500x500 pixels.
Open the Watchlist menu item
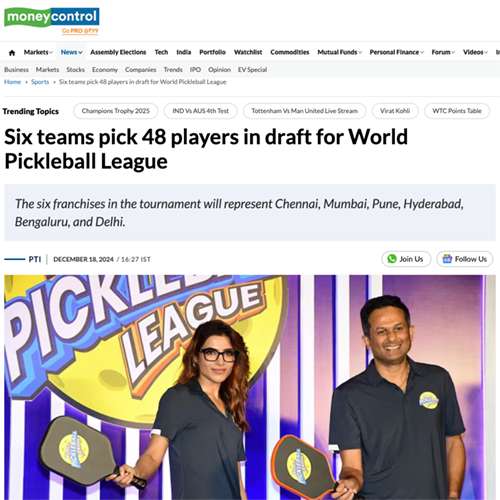pos(248,52)
